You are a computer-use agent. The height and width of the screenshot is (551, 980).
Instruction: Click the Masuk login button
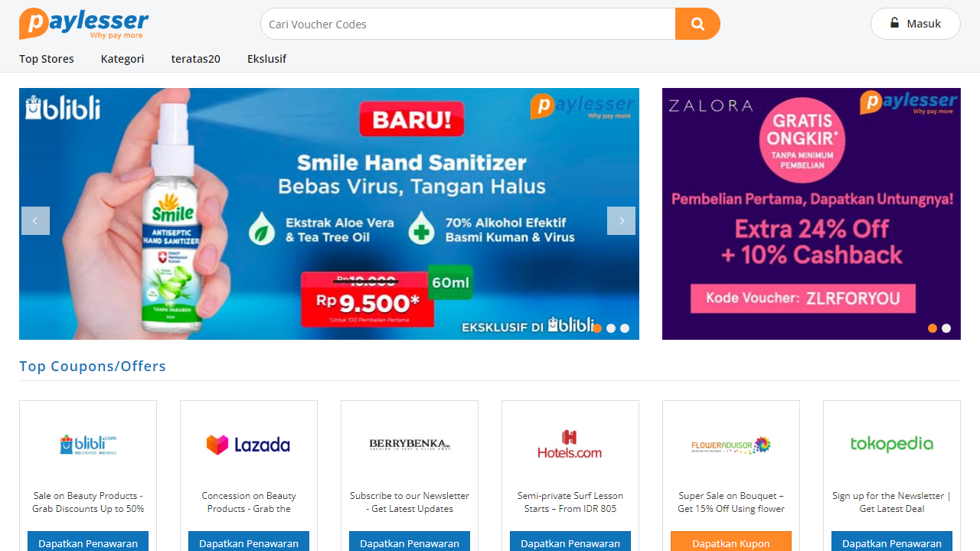click(916, 24)
